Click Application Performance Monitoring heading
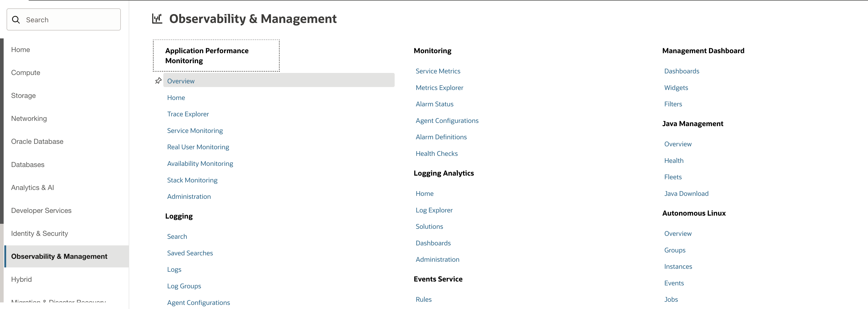868x309 pixels. (x=207, y=55)
